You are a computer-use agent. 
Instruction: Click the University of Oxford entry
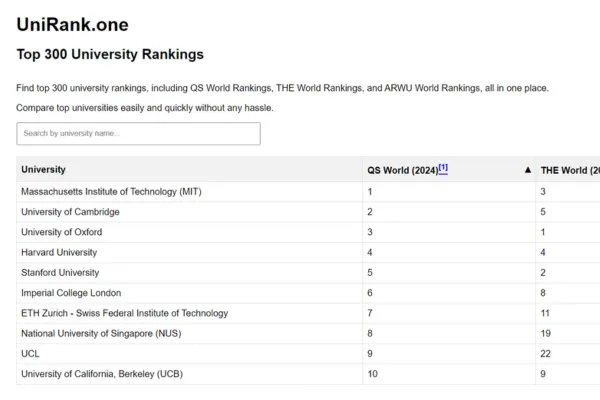[61, 232]
